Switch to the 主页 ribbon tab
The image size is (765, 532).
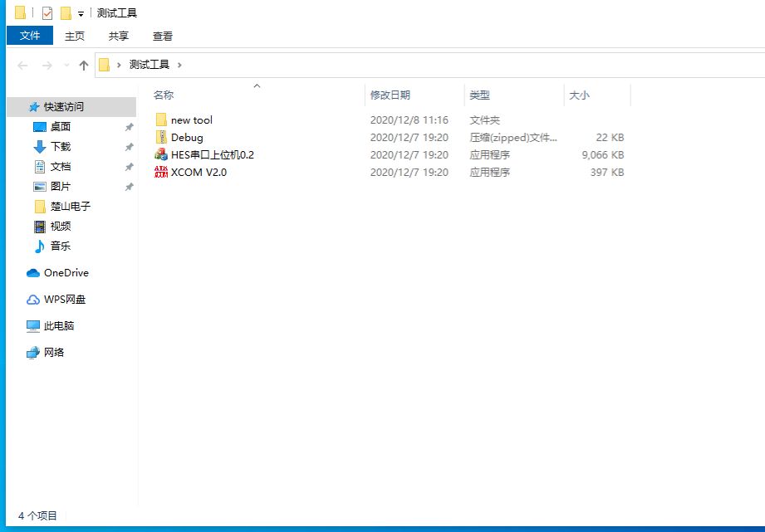point(75,36)
